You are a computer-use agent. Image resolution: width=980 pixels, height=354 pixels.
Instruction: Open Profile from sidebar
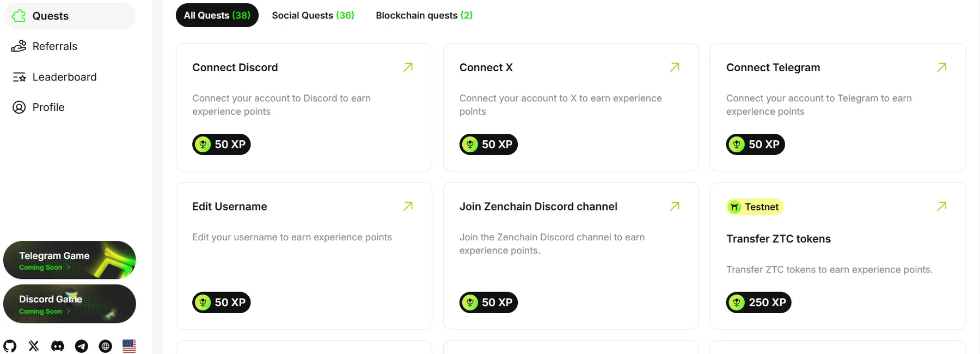coord(48,107)
